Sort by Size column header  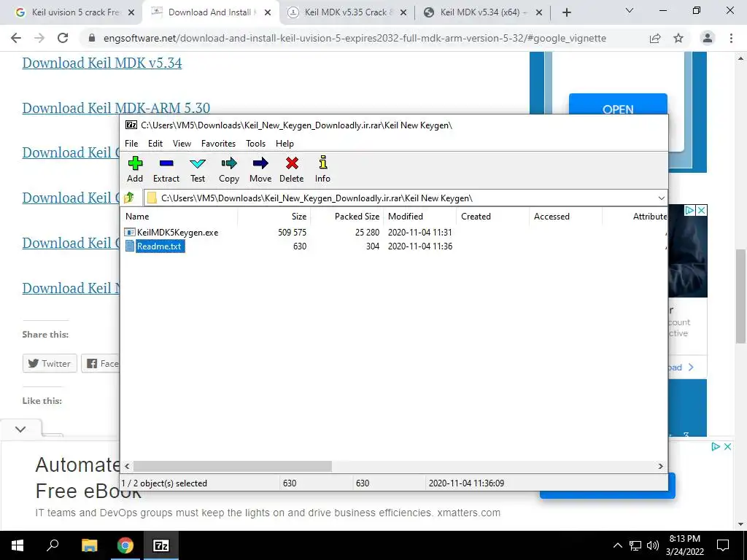click(274, 216)
